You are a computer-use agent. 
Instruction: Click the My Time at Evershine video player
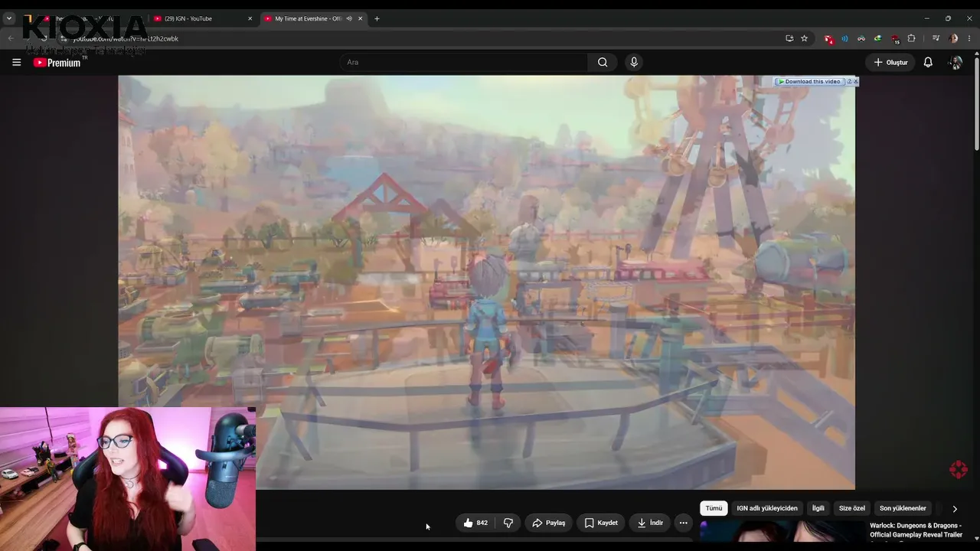486,282
